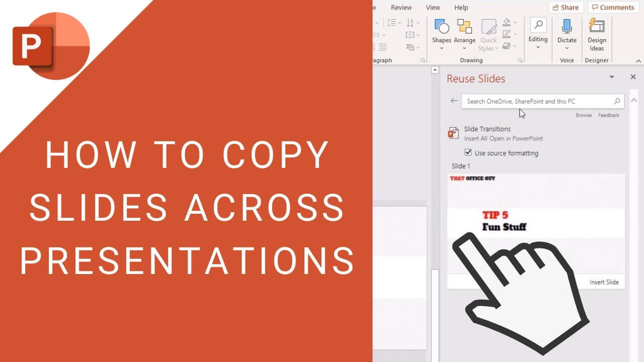Image resolution: width=644 pixels, height=362 pixels.
Task: Open the Paragraph dialog launcher
Action: (x=422, y=60)
